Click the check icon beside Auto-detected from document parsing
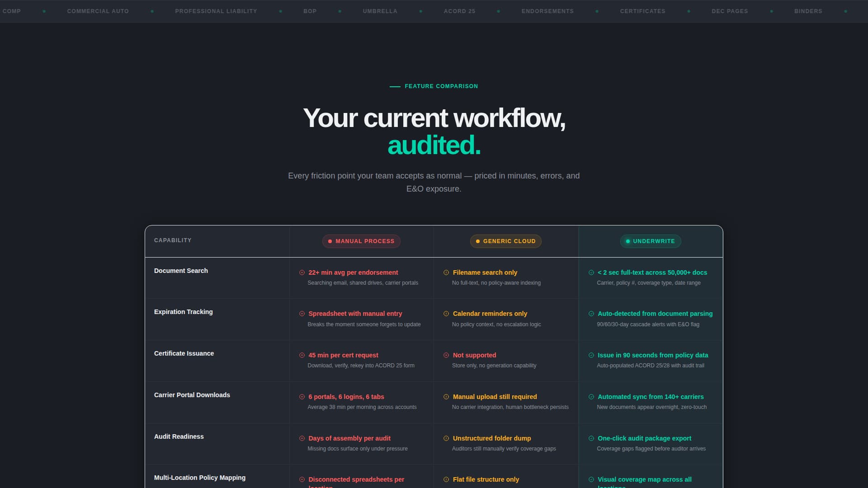The height and width of the screenshot is (488, 868). [591, 314]
